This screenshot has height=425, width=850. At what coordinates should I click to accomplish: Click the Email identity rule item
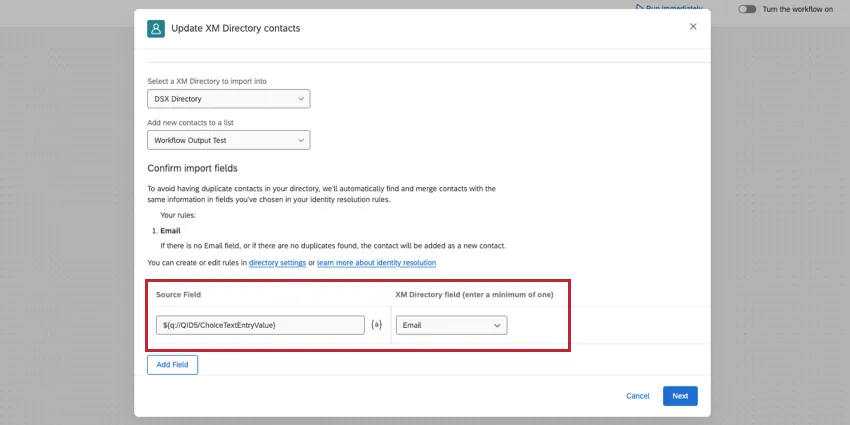click(x=173, y=231)
